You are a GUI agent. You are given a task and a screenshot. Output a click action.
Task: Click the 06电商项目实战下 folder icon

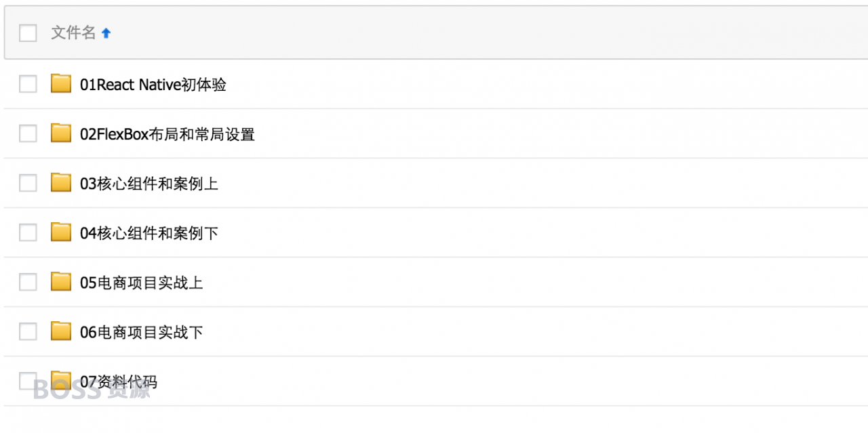[x=61, y=331]
